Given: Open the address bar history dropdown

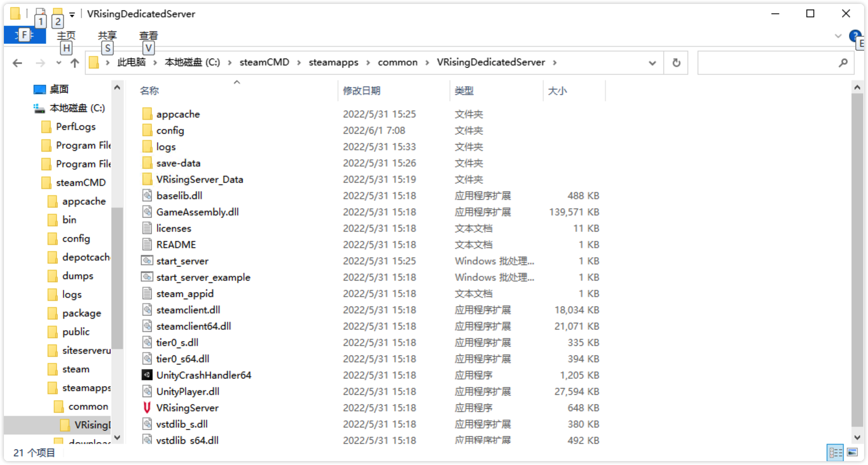Looking at the screenshot, I should pos(652,63).
